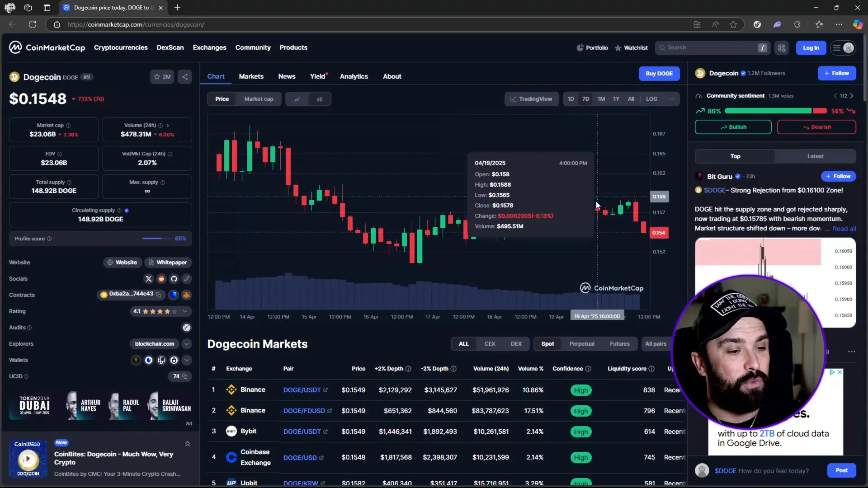Play the CoinBites Dogecoin episode
The image size is (868, 488).
[28, 460]
